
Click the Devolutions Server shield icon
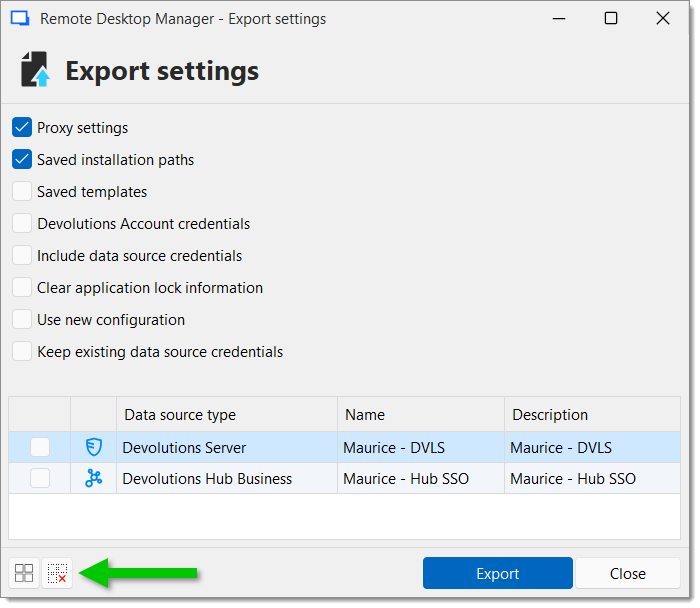(x=93, y=448)
